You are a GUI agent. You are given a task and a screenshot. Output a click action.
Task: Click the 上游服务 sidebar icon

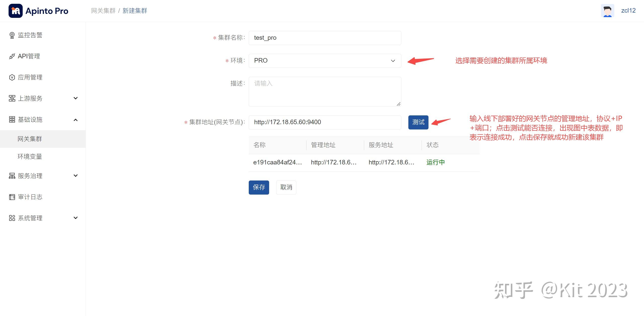click(12, 98)
